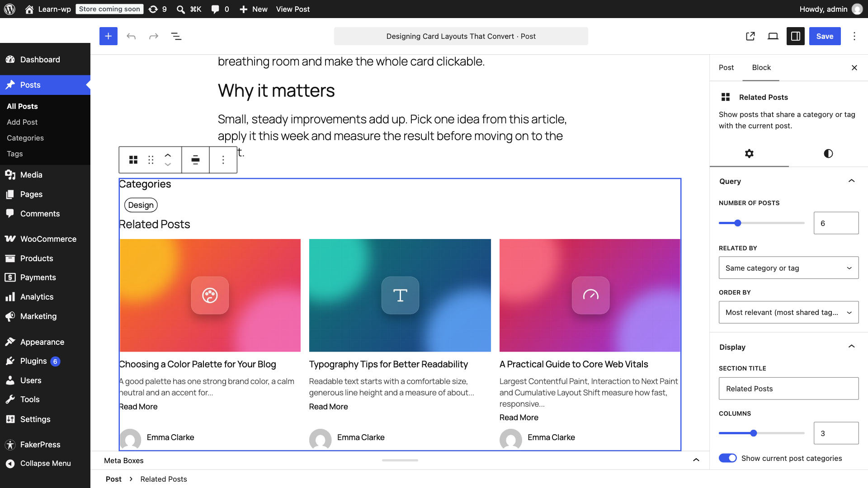Open the device preview options

pos(773,36)
